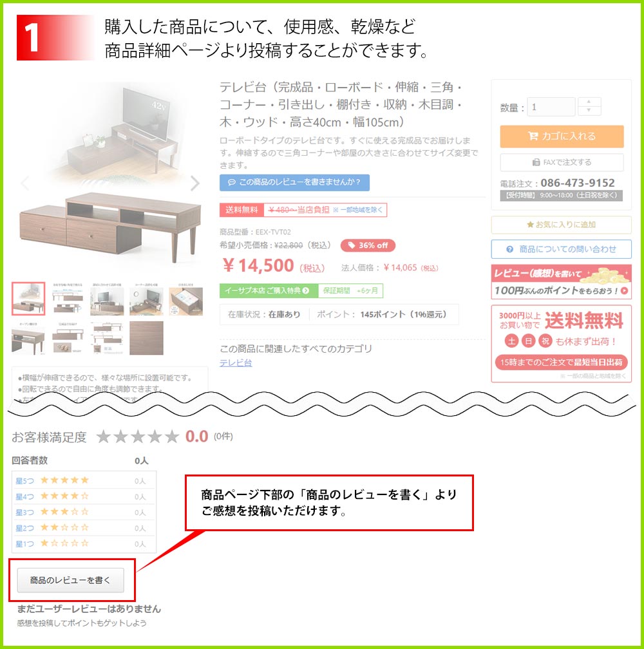
Task: Click 商品のレビューを書く button
Action: click(70, 580)
